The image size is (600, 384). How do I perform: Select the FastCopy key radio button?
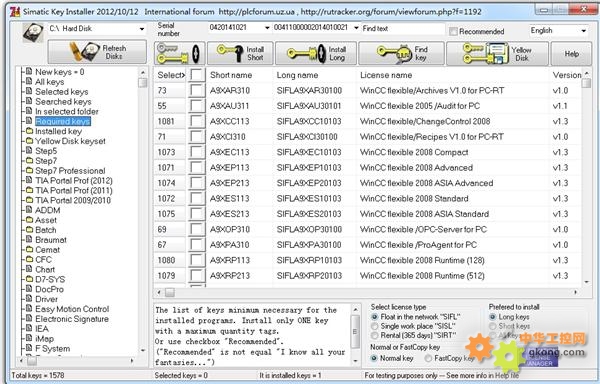click(x=428, y=358)
